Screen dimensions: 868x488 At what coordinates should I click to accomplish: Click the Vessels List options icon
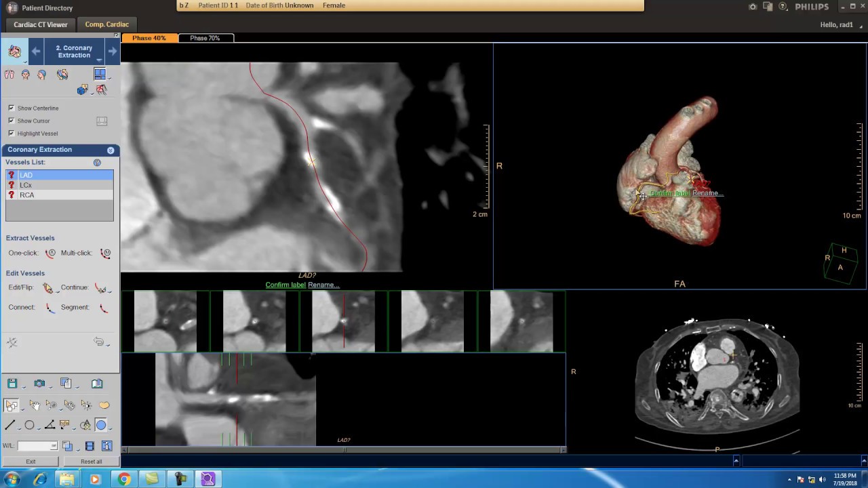click(x=97, y=163)
